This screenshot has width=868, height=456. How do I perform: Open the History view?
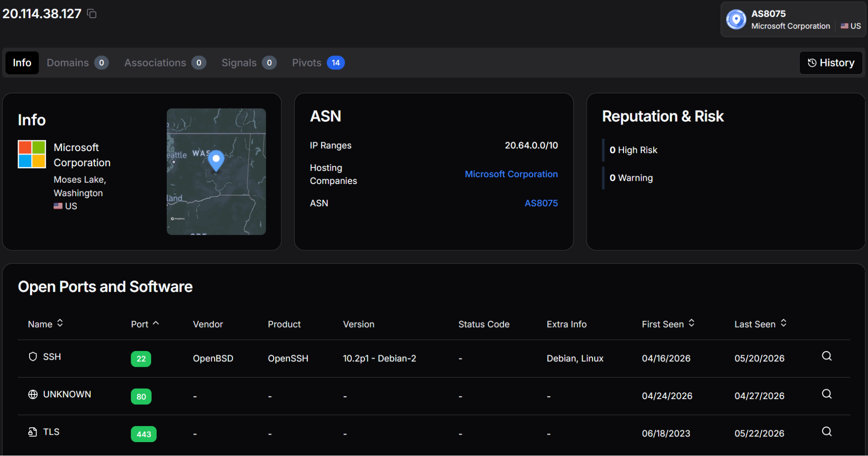[831, 63]
